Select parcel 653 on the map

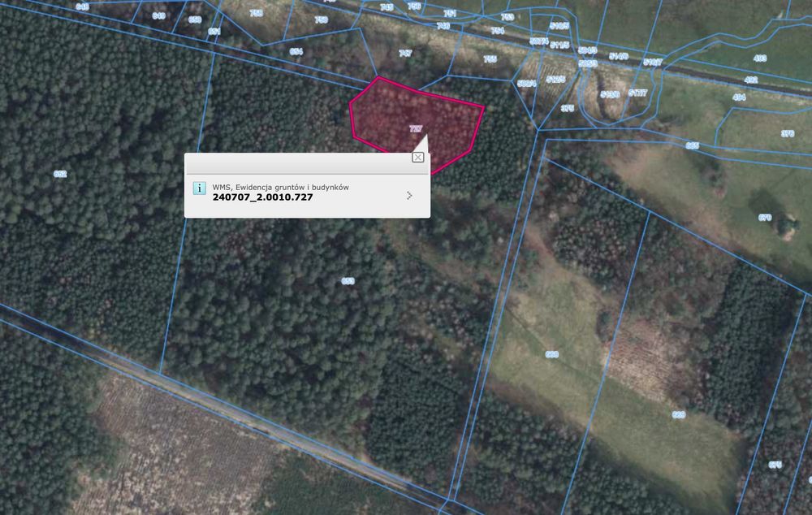[348, 281]
